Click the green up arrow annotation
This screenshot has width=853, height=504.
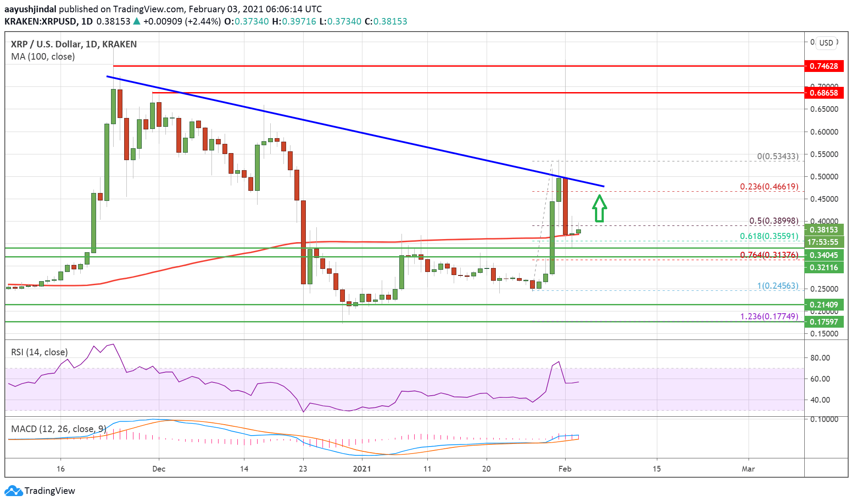point(599,208)
